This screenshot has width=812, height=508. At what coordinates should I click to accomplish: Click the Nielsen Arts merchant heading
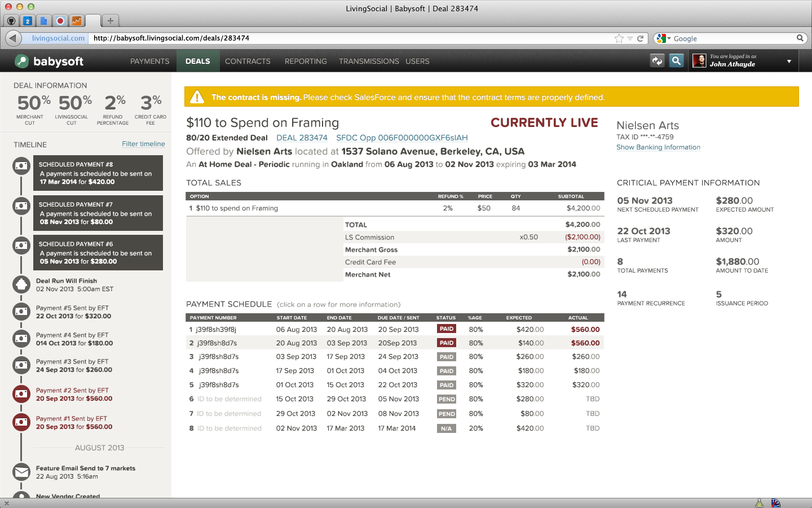pyautogui.click(x=647, y=125)
